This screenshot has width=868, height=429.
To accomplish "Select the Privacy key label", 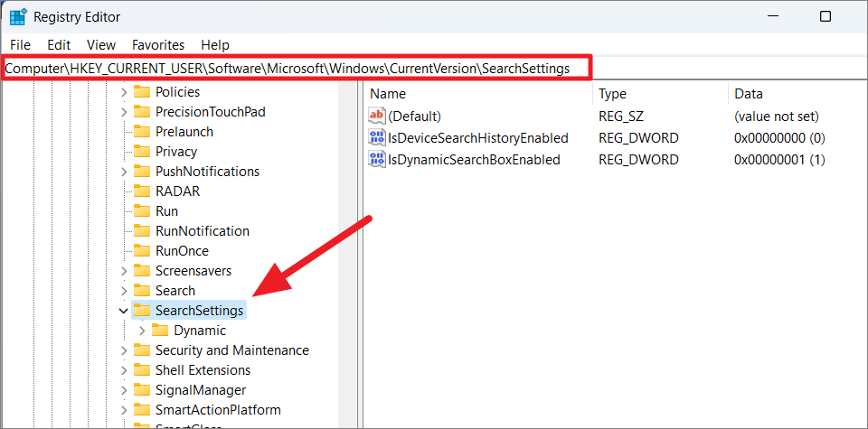I will pyautogui.click(x=176, y=152).
